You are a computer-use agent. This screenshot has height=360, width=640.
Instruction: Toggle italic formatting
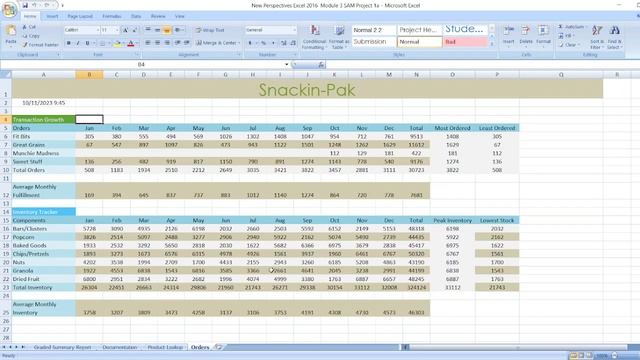click(x=78, y=43)
